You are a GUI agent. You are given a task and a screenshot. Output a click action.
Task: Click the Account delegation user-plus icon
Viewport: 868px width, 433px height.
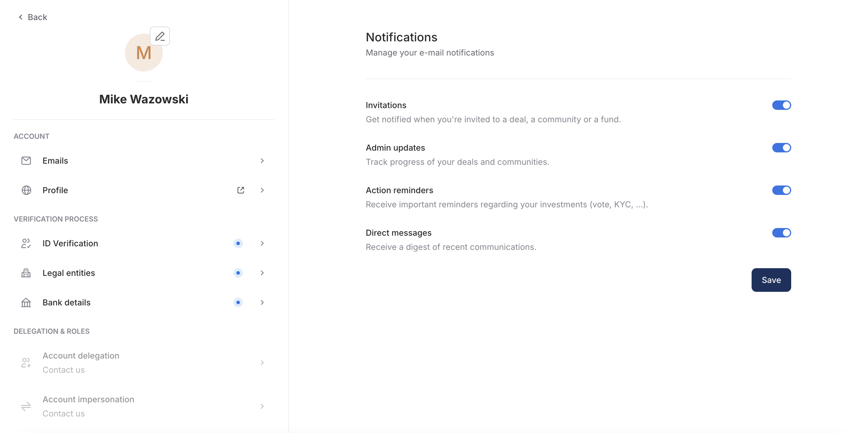point(26,363)
